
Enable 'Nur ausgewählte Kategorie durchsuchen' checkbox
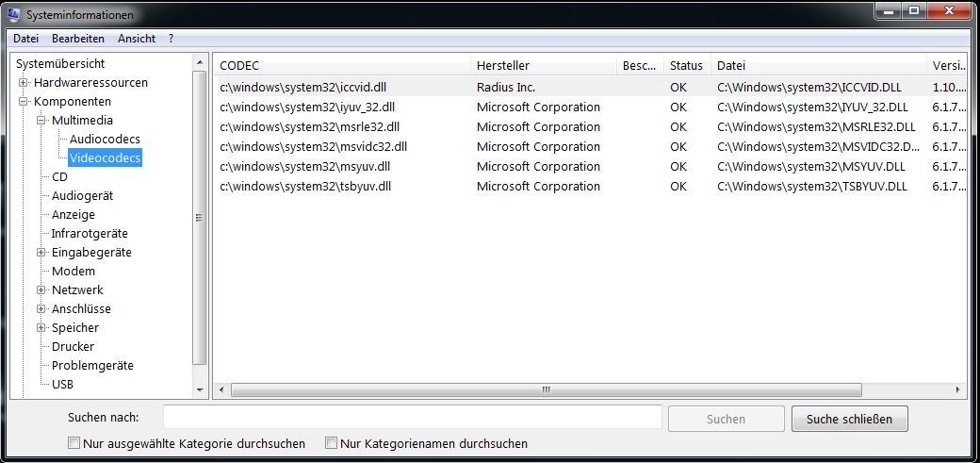[x=74, y=443]
